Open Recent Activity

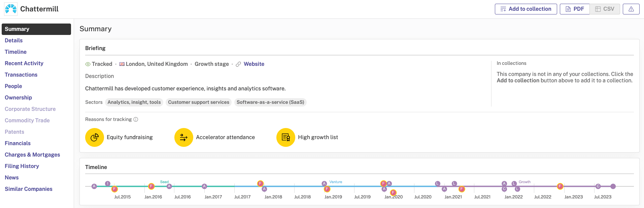coord(24,64)
